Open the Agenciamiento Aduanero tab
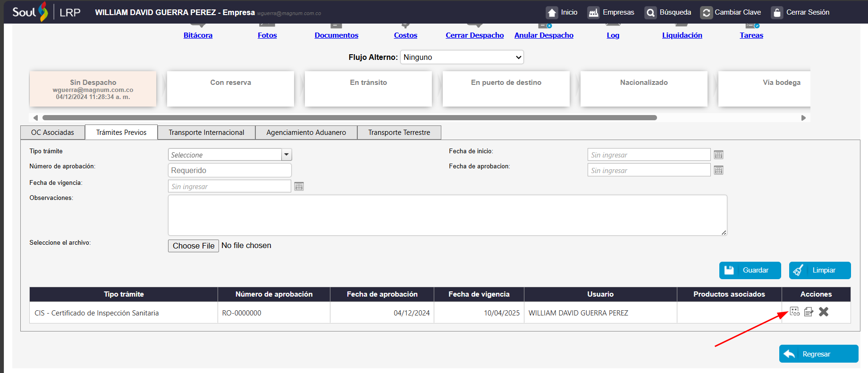This screenshot has height=373, width=868. coord(306,133)
